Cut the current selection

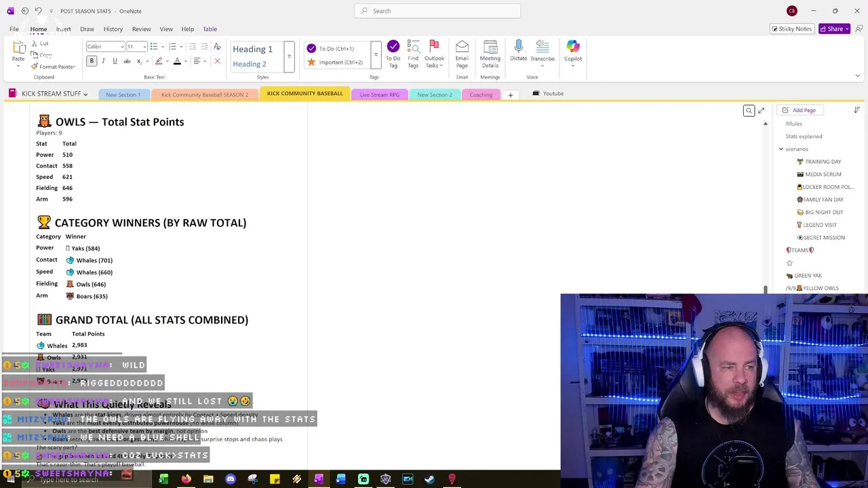tap(39, 43)
